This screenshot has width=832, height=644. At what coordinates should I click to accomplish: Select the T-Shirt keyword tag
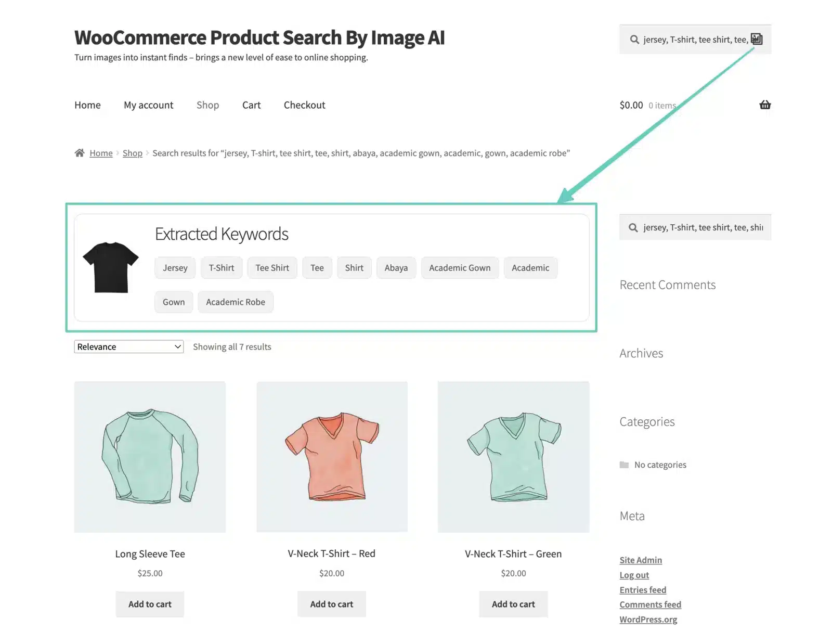222,268
